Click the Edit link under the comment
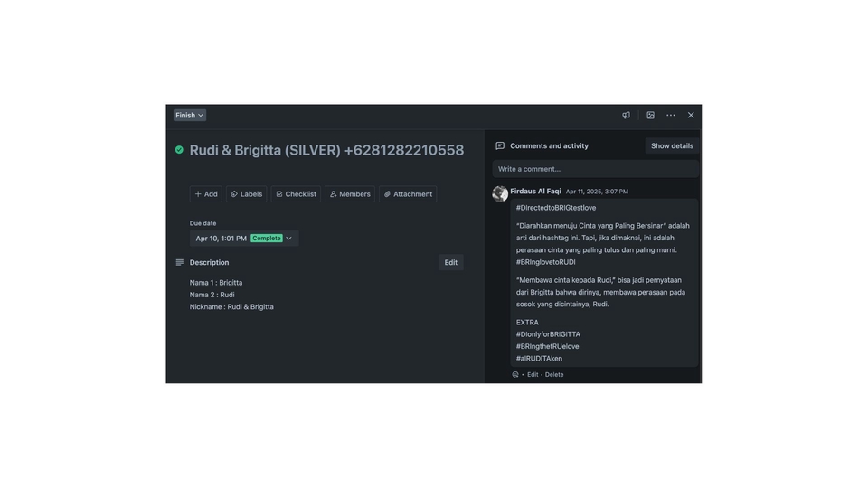The image size is (868, 488). coord(533,375)
